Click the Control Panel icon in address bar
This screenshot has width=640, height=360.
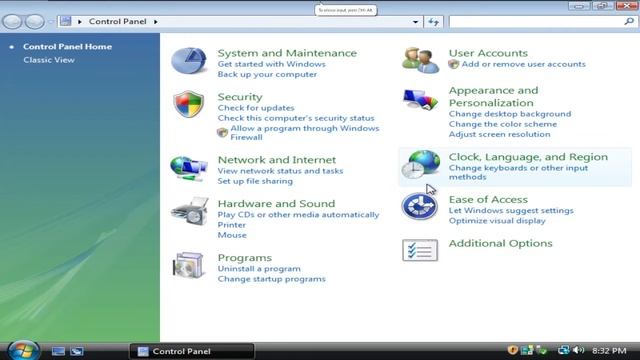pyautogui.click(x=65, y=21)
